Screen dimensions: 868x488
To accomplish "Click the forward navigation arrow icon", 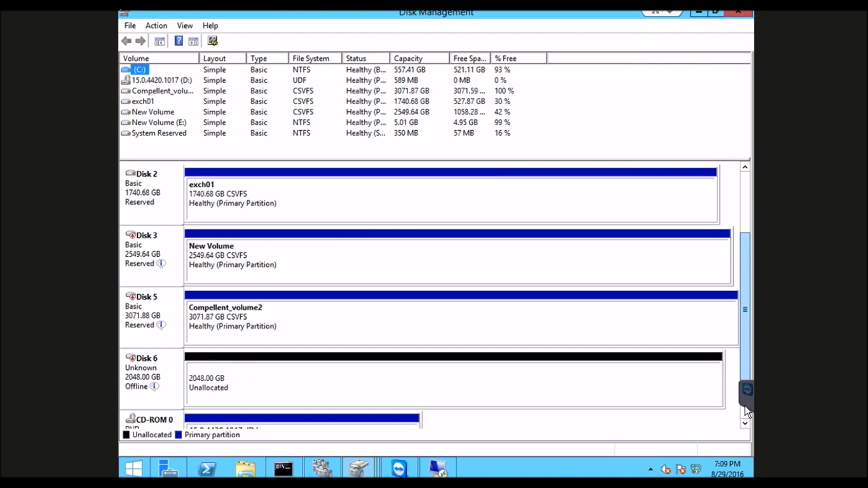I will click(x=140, y=41).
